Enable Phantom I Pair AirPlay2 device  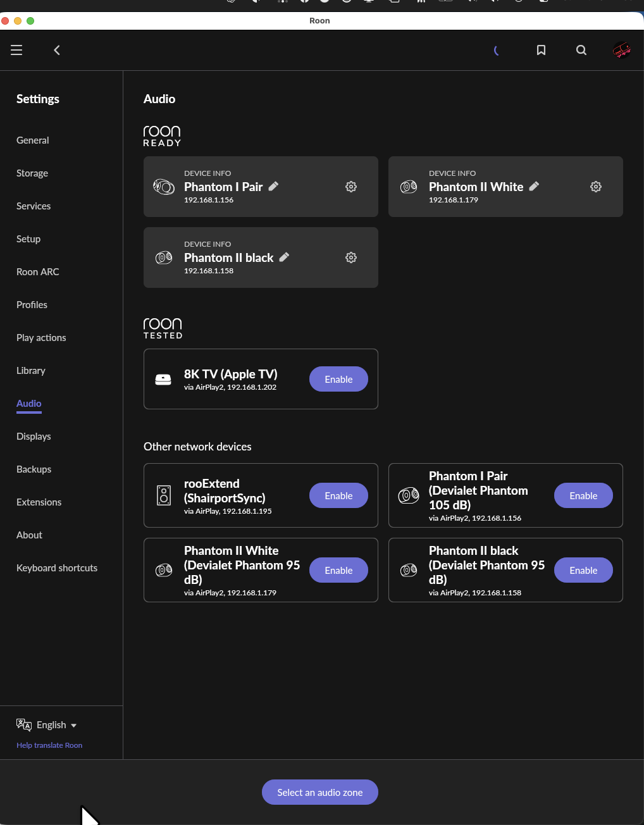583,495
